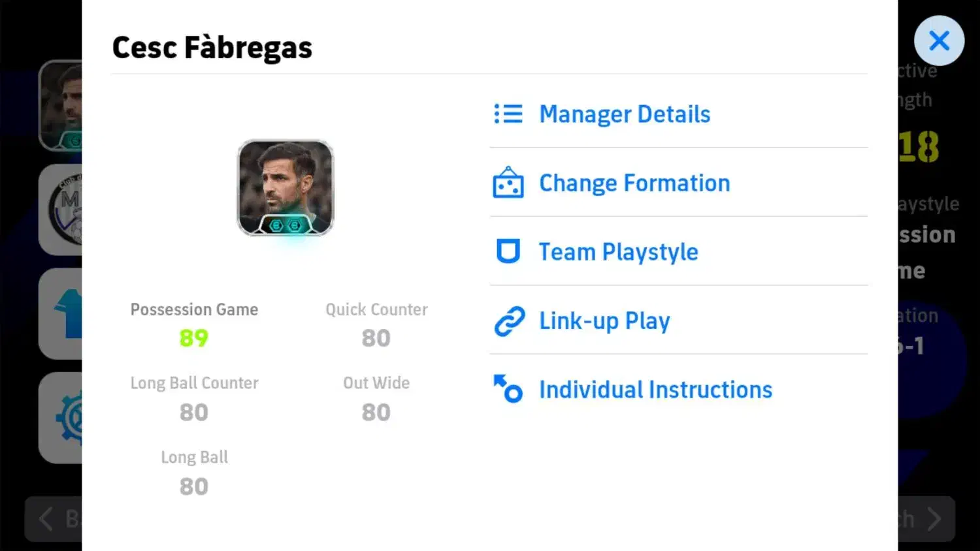Click the Individual Instructions arrow icon

[x=508, y=389]
